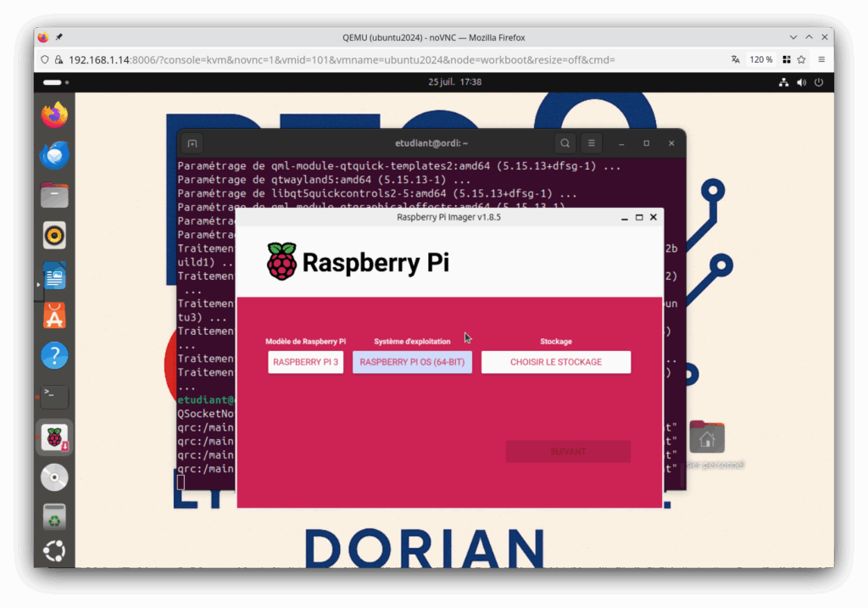This screenshot has width=868, height=608.
Task: Open Rhythmbox music player from the dock
Action: (54, 236)
